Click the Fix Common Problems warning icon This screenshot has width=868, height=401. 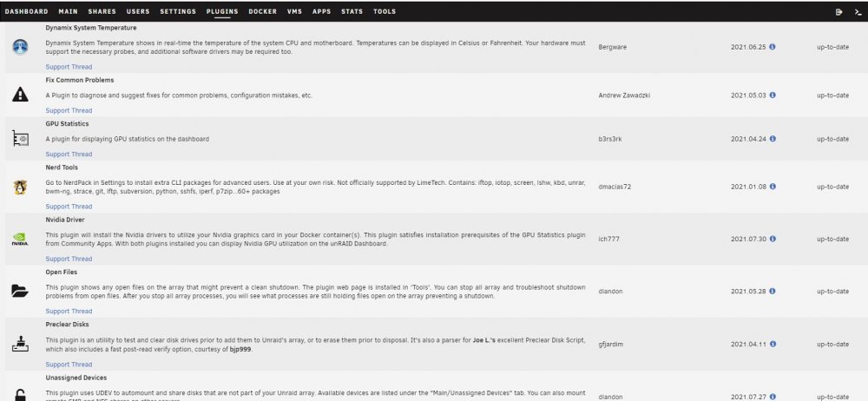(x=20, y=95)
